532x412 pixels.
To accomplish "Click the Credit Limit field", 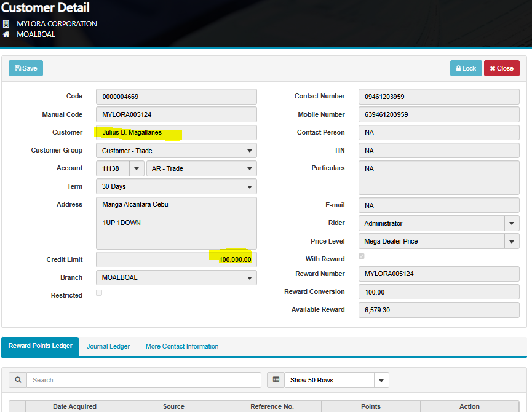I will click(176, 259).
